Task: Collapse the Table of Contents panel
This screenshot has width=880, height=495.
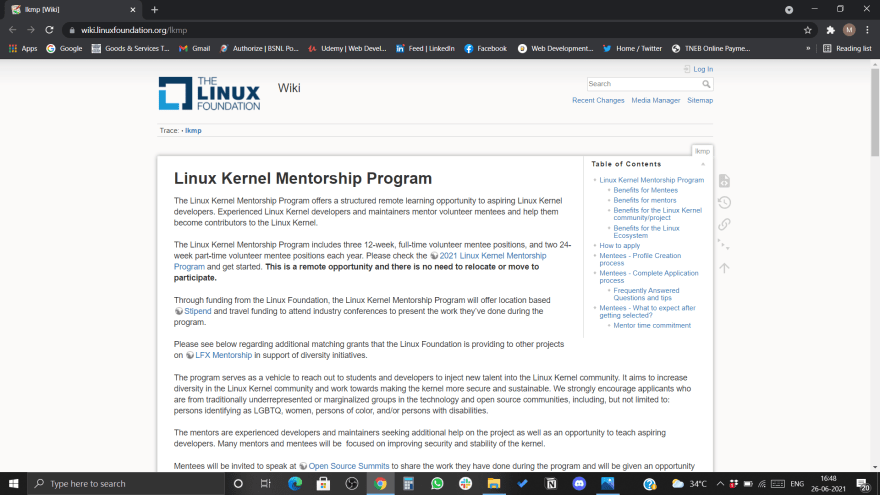Action: [703, 164]
